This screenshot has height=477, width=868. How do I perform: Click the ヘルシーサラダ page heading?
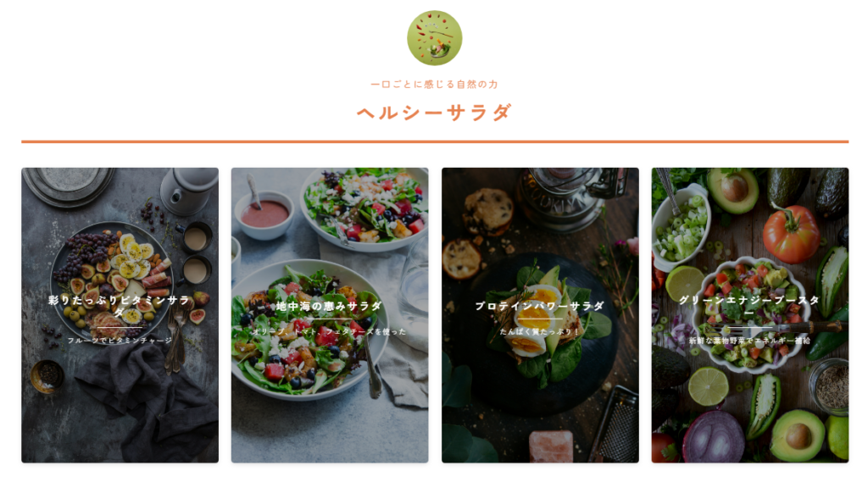(435, 113)
